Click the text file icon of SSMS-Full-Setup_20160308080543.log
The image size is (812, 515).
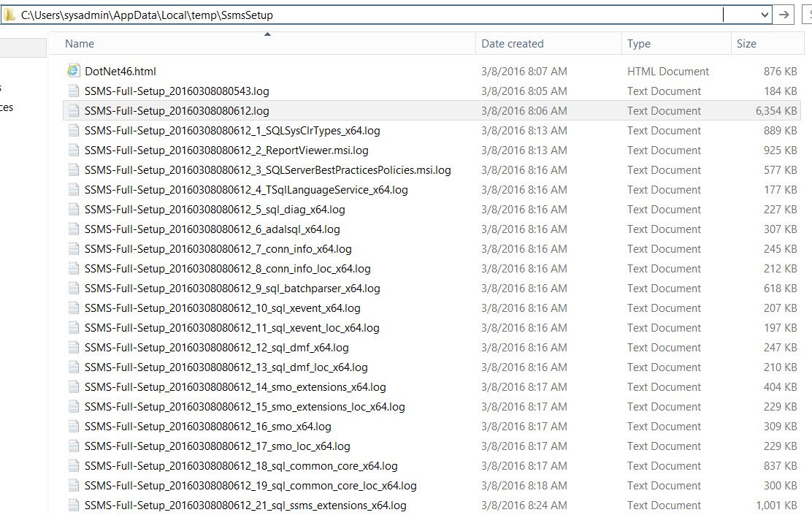coord(74,91)
